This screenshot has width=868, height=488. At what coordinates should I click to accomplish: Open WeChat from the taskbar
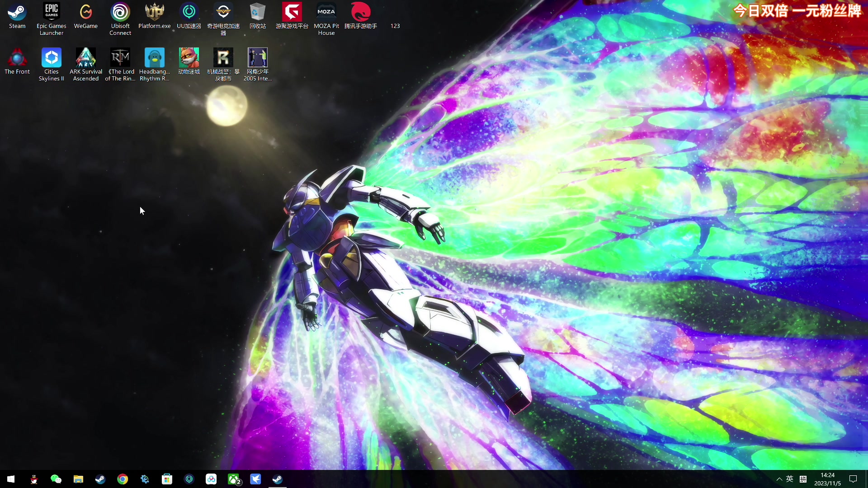point(56,479)
